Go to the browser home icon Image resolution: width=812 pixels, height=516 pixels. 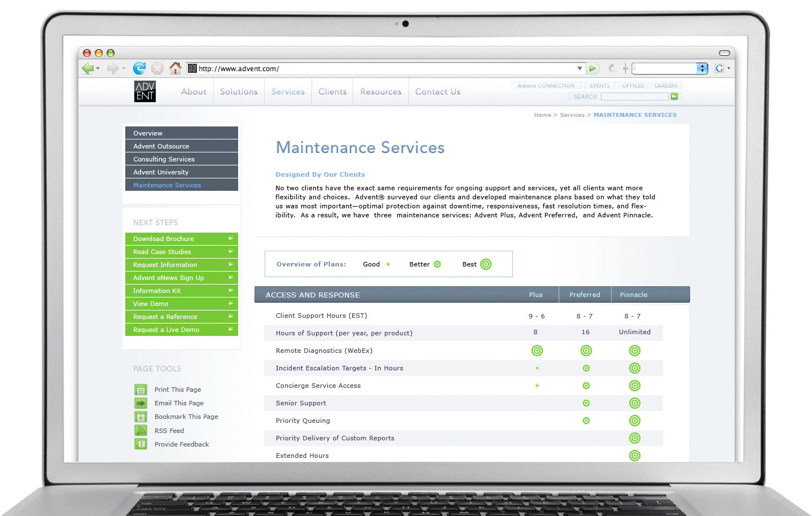pyautogui.click(x=175, y=68)
